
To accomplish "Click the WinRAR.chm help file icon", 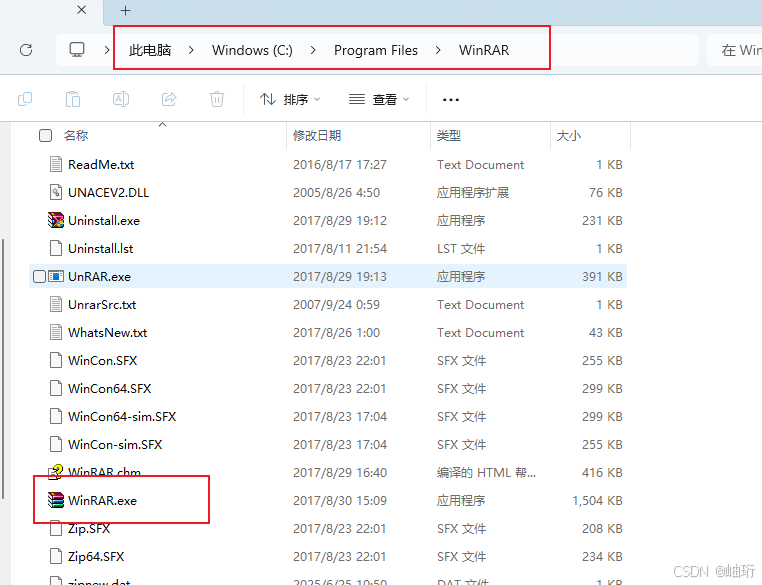I will tap(55, 472).
